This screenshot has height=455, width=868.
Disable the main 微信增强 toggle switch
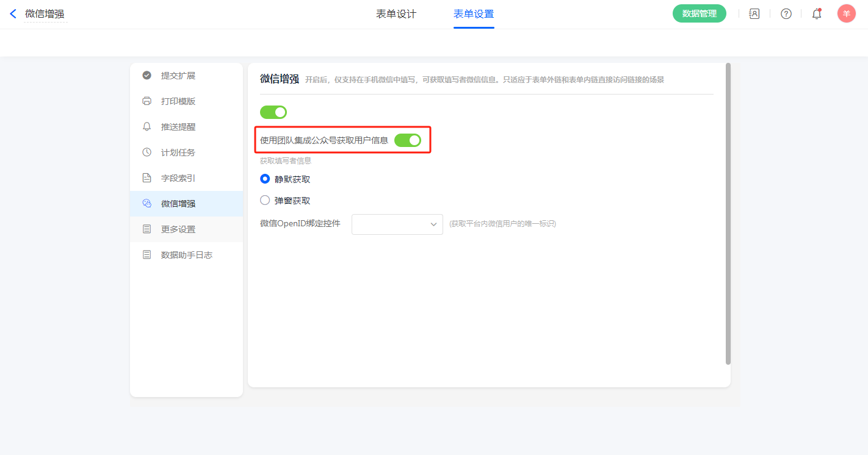pyautogui.click(x=273, y=112)
